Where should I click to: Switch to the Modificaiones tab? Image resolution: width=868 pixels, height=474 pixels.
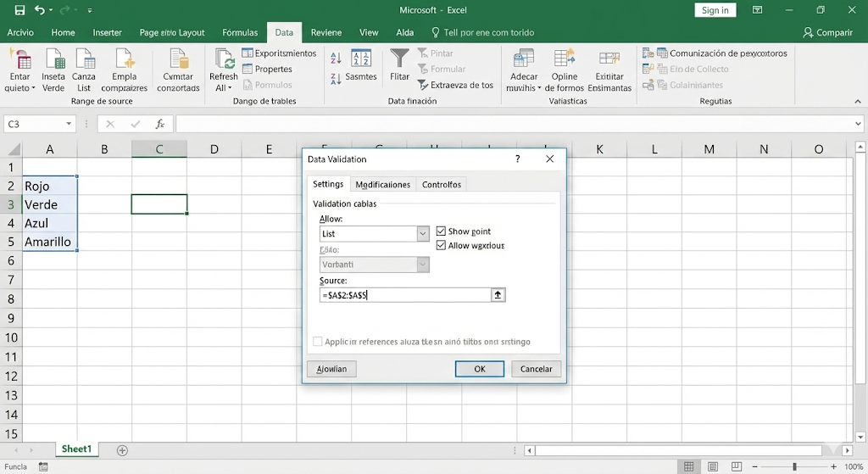382,184
